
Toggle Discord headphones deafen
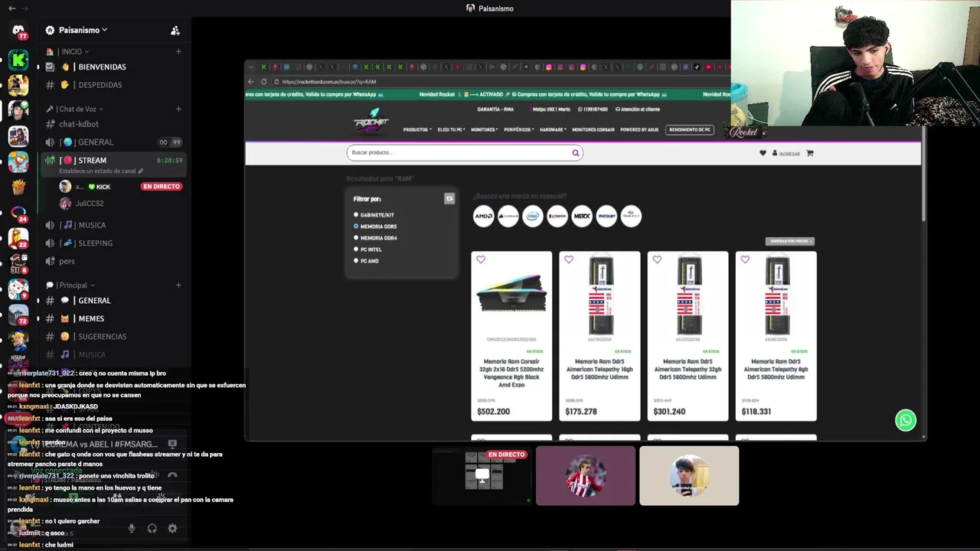pos(152,528)
